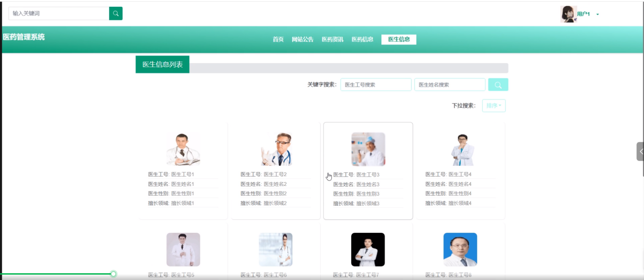Click the text 医生工号1
The height and width of the screenshot is (280, 644).
coord(183,174)
